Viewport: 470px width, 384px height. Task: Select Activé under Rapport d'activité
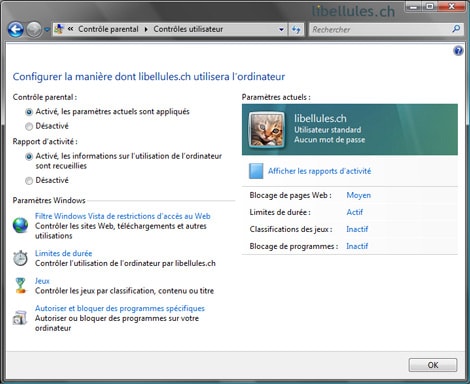coord(29,156)
